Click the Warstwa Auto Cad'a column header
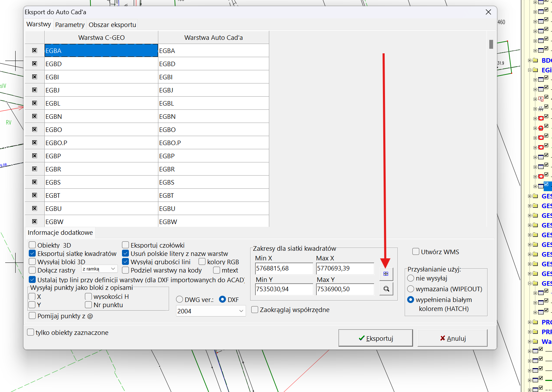 point(213,37)
